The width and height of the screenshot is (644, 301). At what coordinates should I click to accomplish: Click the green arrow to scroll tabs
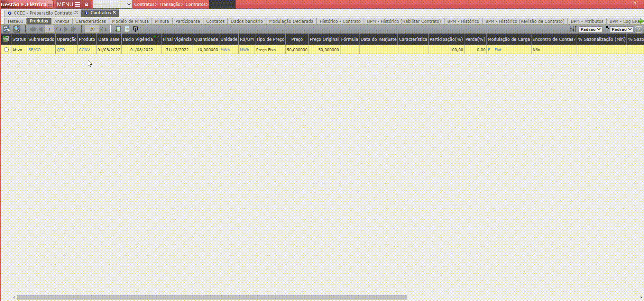641,21
